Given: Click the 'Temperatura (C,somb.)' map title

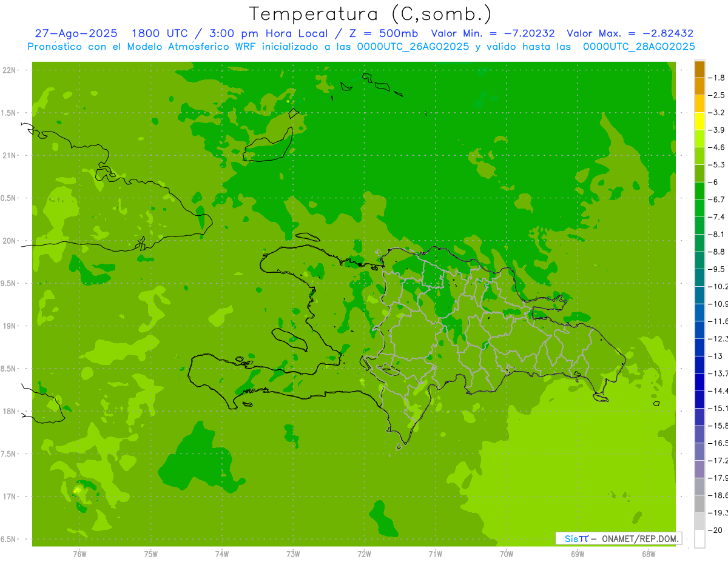Looking at the screenshot, I should [371, 14].
